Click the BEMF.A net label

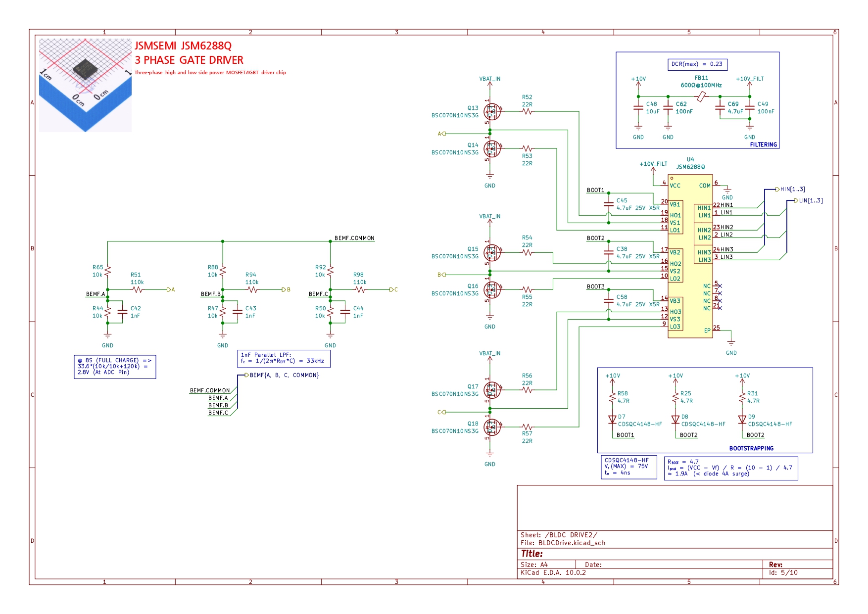coord(96,294)
